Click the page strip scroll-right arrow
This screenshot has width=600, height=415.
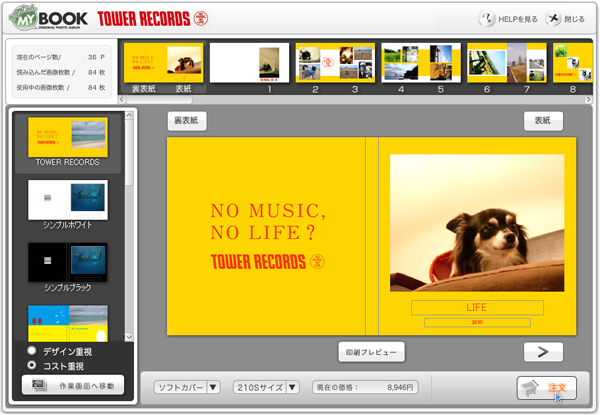pos(589,99)
